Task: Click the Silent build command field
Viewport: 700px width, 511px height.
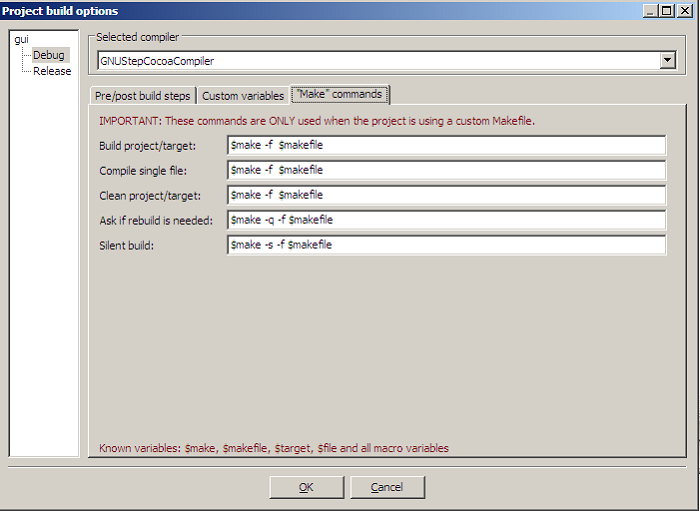Action: [446, 245]
